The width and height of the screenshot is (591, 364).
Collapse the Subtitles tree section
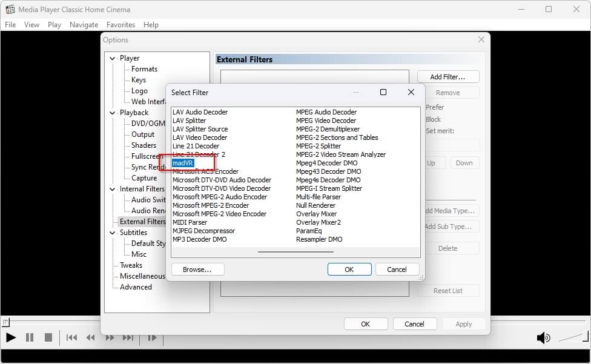[112, 233]
